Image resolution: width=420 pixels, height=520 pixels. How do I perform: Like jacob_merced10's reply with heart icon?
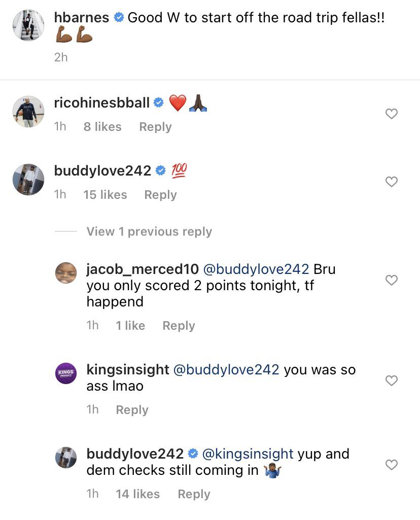pyautogui.click(x=391, y=280)
